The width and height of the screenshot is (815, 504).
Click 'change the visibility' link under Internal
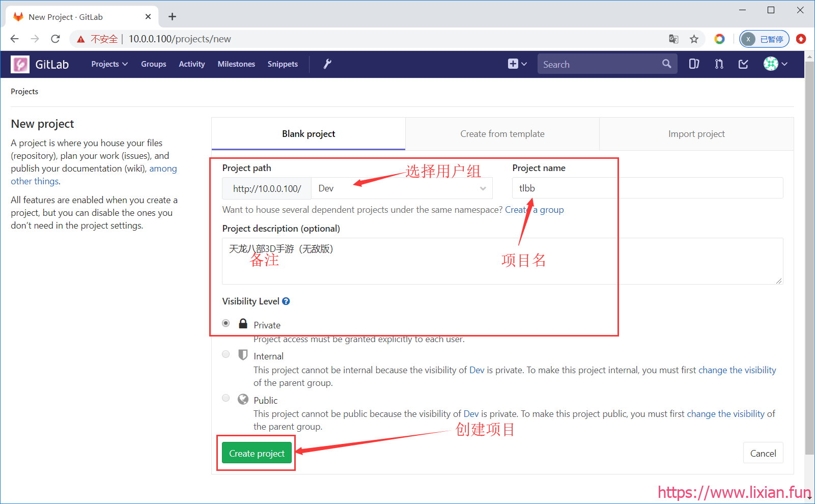[x=737, y=370]
